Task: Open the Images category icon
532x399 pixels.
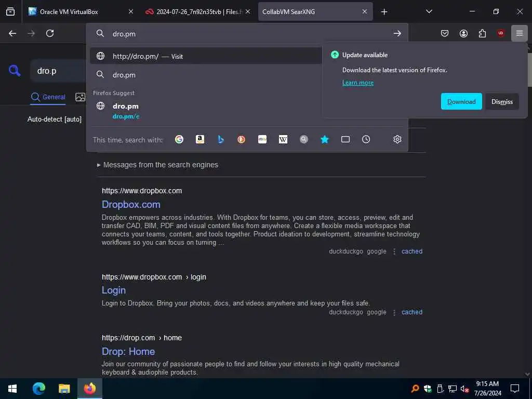Action: click(x=81, y=97)
